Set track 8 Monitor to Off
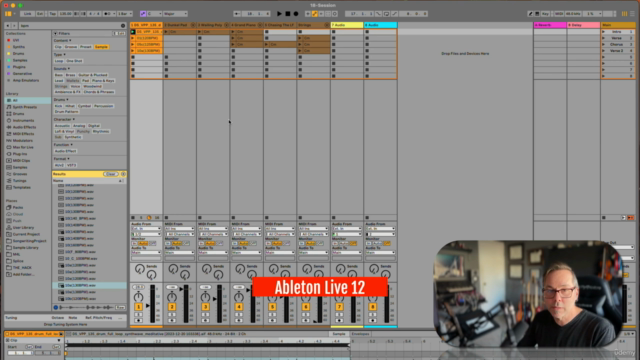The width and height of the screenshot is (640, 360). tap(387, 244)
